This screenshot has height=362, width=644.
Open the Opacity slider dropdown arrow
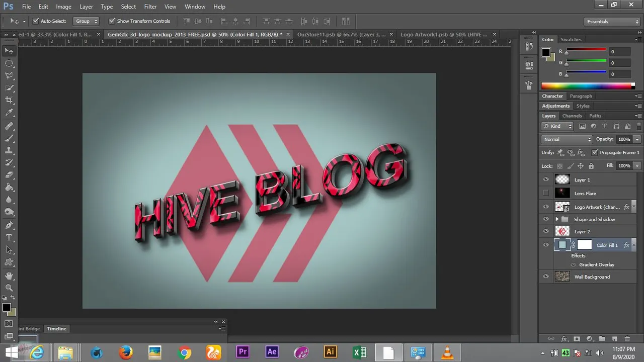click(x=637, y=139)
